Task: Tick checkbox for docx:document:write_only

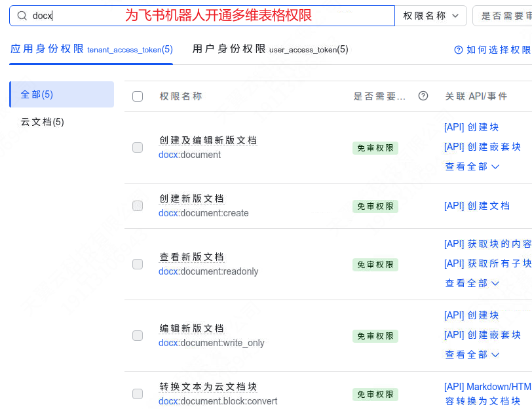Action: [x=138, y=336]
